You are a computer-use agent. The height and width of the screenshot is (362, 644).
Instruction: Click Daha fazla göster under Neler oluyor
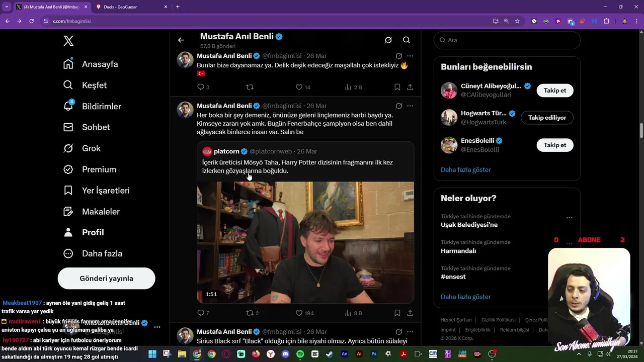(465, 297)
